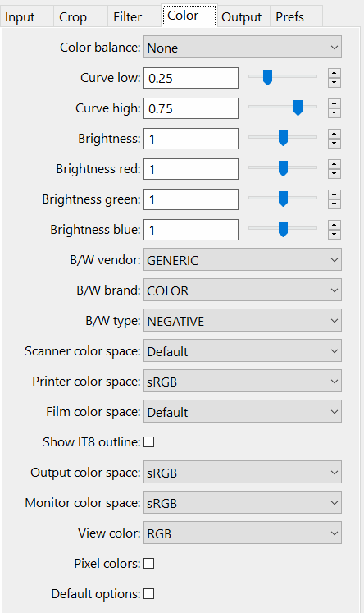The image size is (364, 613).
Task: Increase Brightness with up arrow
Action: click(334, 134)
